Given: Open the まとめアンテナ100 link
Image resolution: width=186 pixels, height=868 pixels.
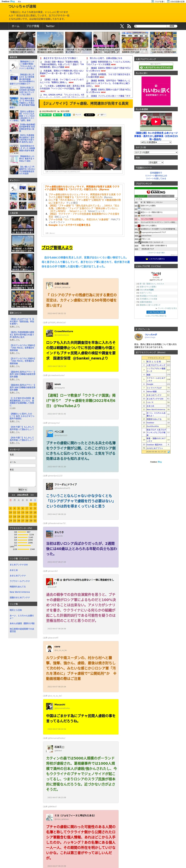Looking at the screenshot, I should point(19,565).
